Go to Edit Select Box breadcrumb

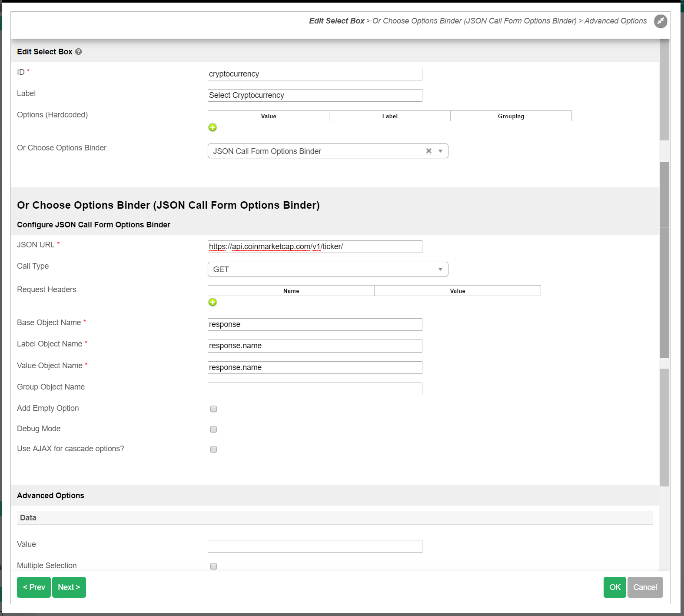(337, 21)
